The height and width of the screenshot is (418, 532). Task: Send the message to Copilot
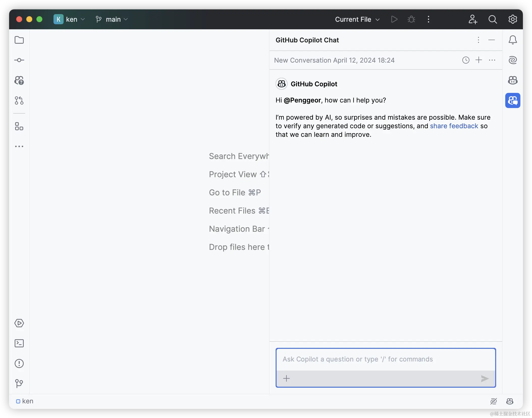click(485, 378)
